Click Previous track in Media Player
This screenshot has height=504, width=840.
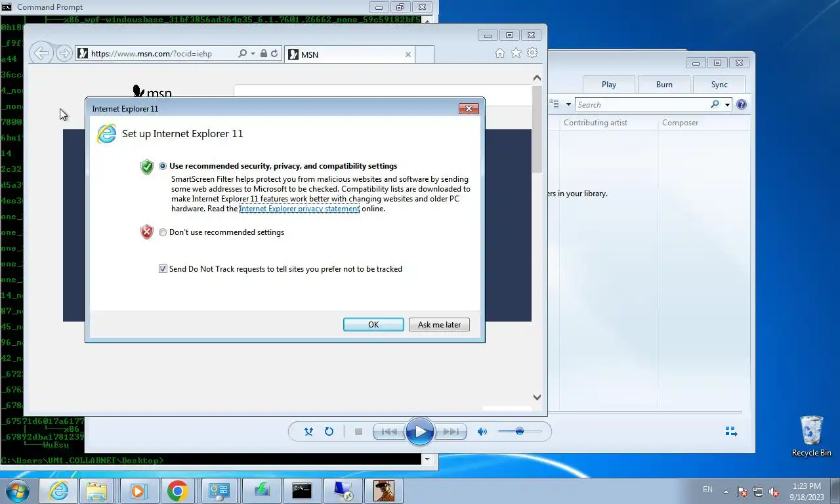pyautogui.click(x=389, y=431)
